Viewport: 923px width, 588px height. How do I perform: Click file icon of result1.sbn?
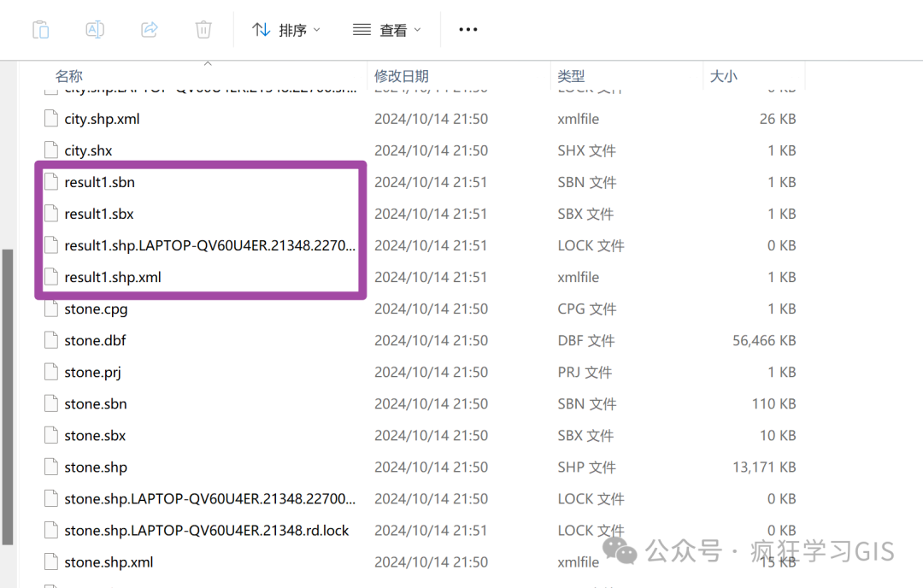point(51,182)
